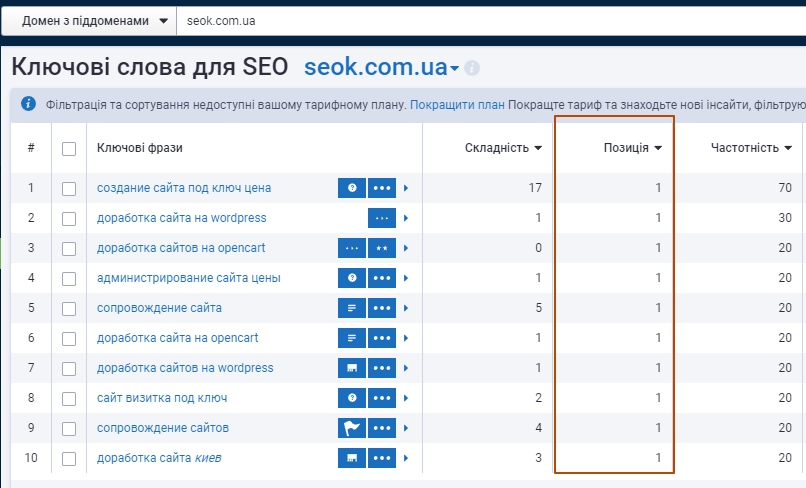
Task: Open dots menu for доработка сайта киев
Action: click(x=382, y=458)
